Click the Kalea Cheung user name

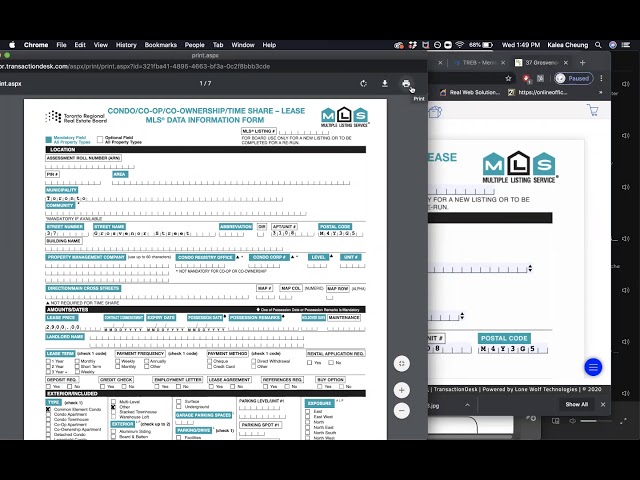[x=568, y=45]
